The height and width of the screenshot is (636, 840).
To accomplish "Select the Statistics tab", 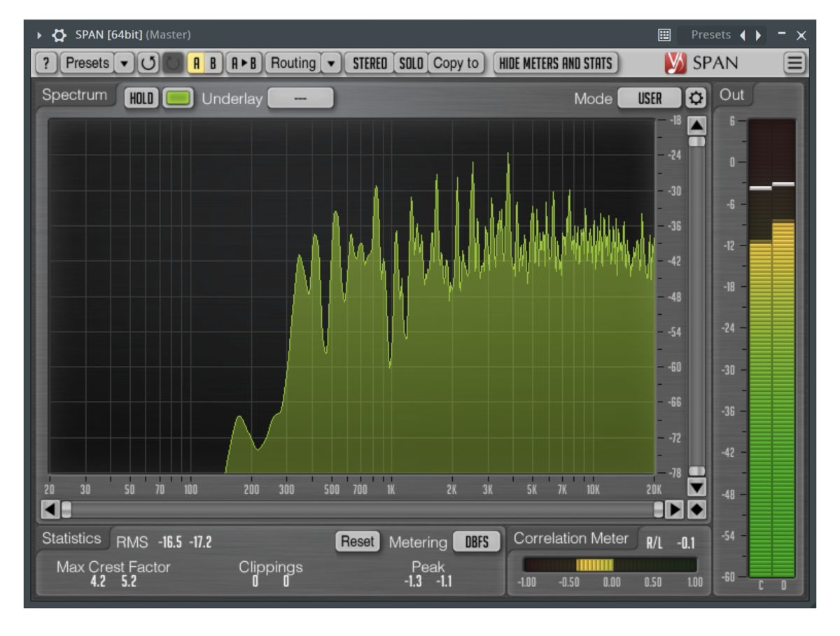I will (71, 539).
